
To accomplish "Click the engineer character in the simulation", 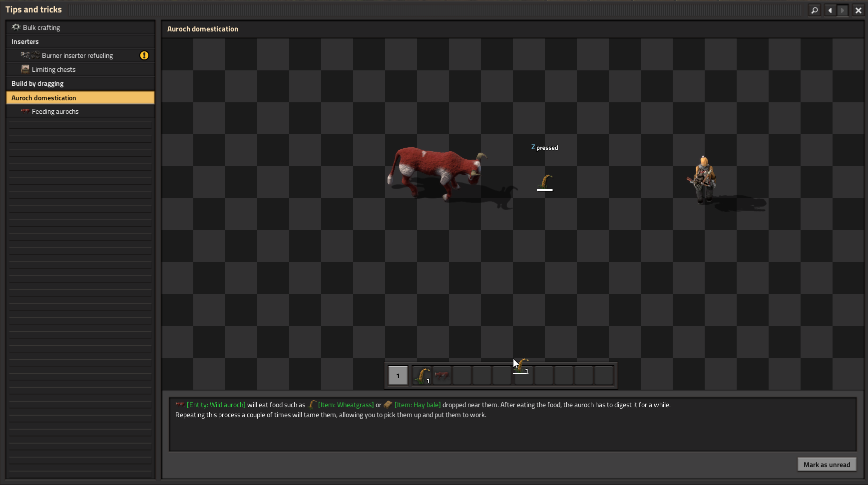I will tap(703, 180).
